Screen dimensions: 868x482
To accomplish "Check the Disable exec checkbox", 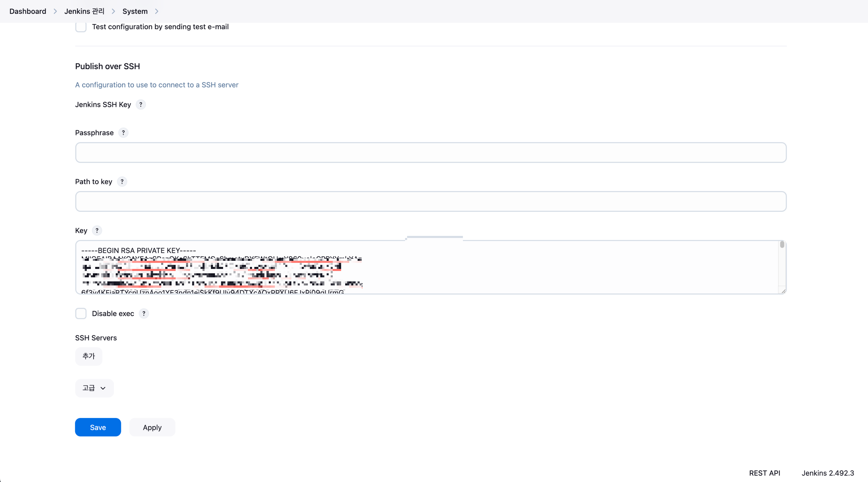I will pyautogui.click(x=81, y=314).
